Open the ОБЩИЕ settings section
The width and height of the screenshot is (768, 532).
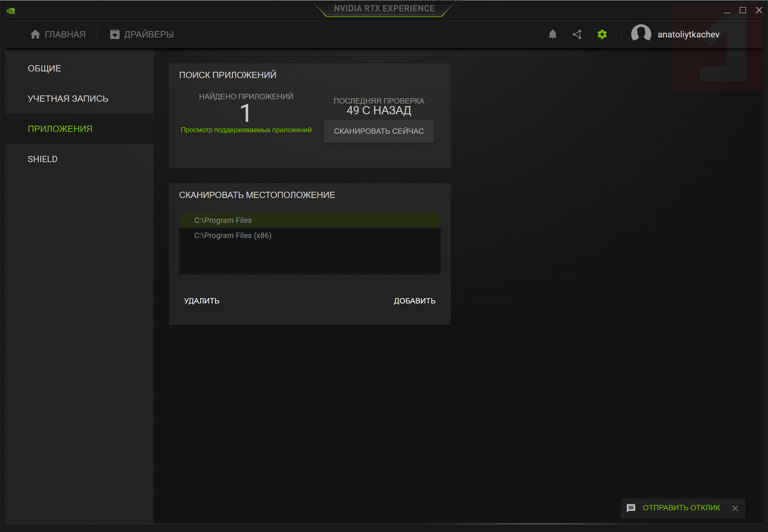[x=79, y=69]
